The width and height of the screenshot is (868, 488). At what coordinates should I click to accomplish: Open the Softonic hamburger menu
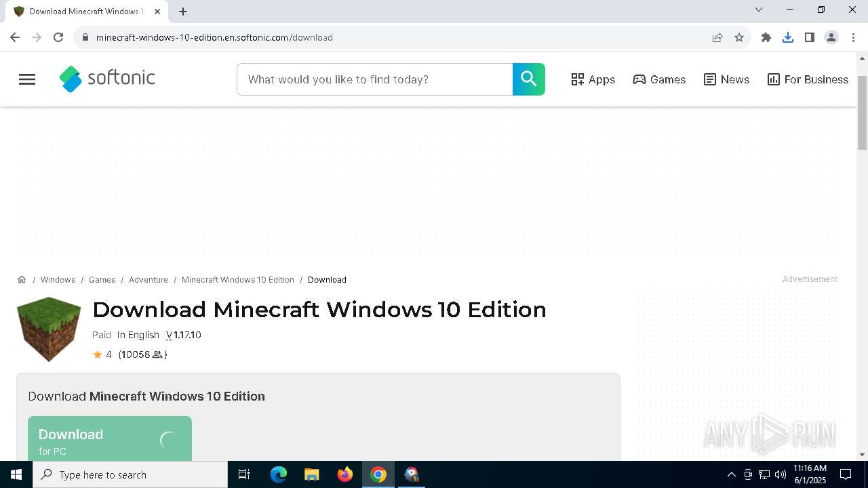(x=27, y=79)
